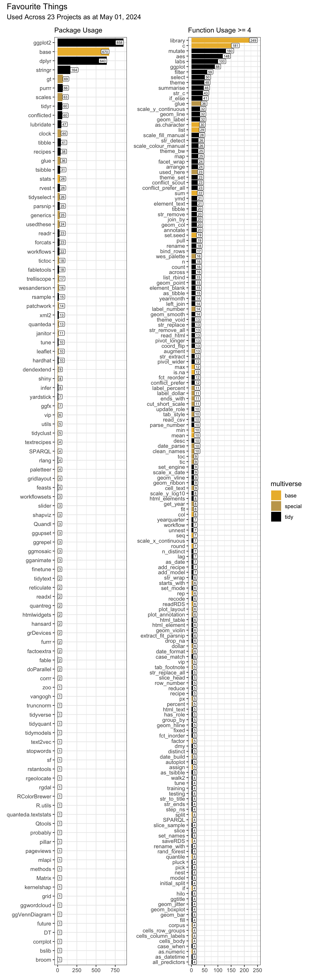Click the 'conflicted' package label
The image size is (312, 980).
pos(39,115)
